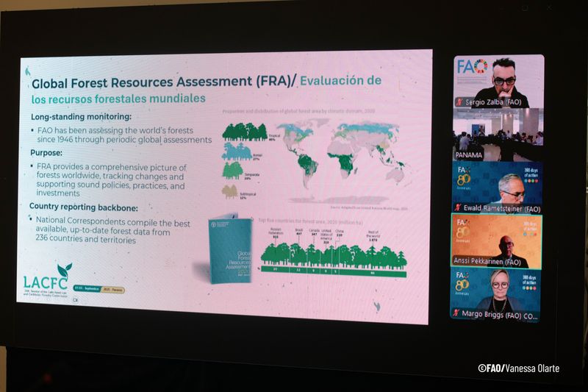Click the September 2025 Panama date badge
The image size is (588, 392).
click(x=98, y=289)
